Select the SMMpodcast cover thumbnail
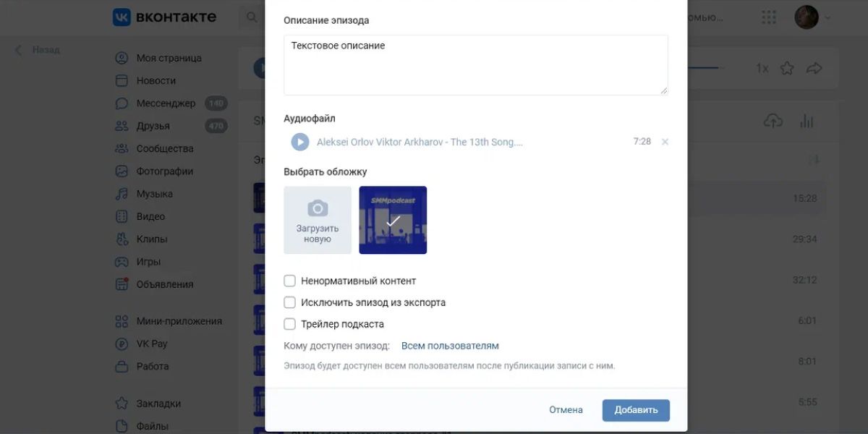This screenshot has height=434, width=868. pyautogui.click(x=393, y=220)
